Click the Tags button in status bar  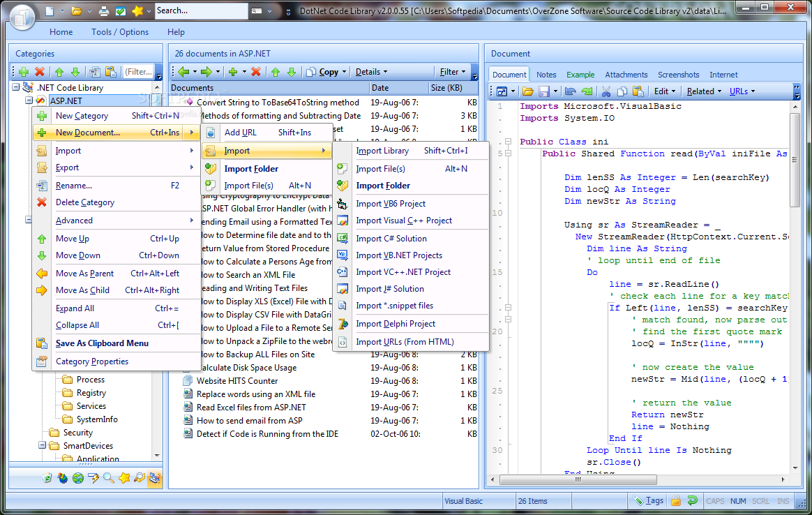tap(648, 500)
